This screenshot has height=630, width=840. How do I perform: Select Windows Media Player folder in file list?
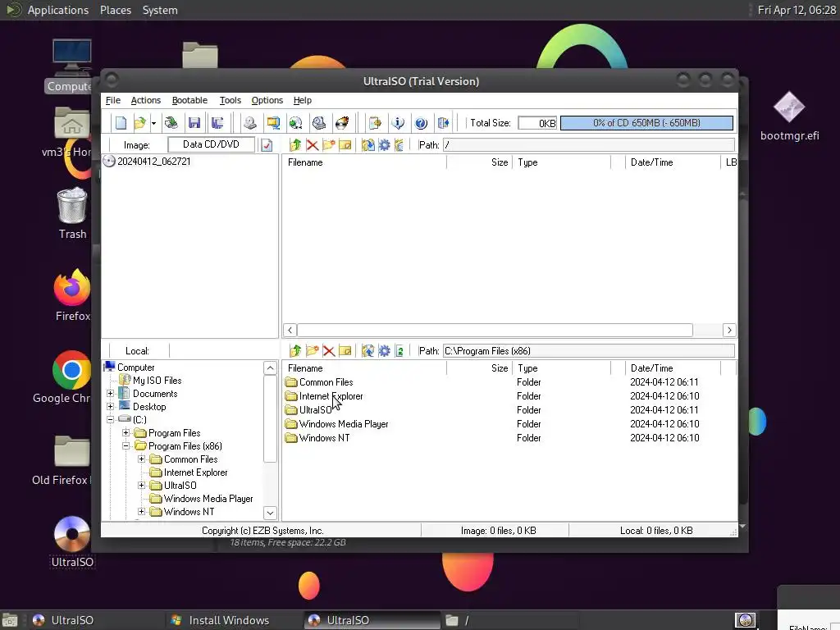(344, 424)
